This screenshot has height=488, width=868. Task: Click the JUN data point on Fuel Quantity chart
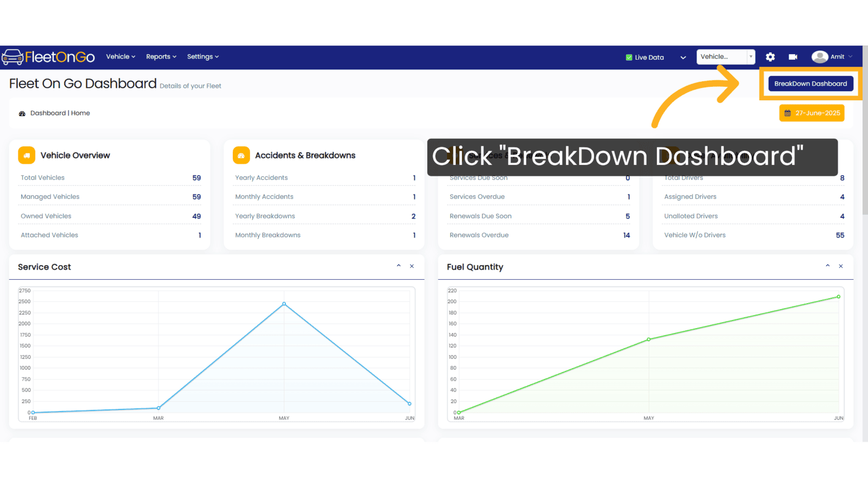pyautogui.click(x=839, y=297)
